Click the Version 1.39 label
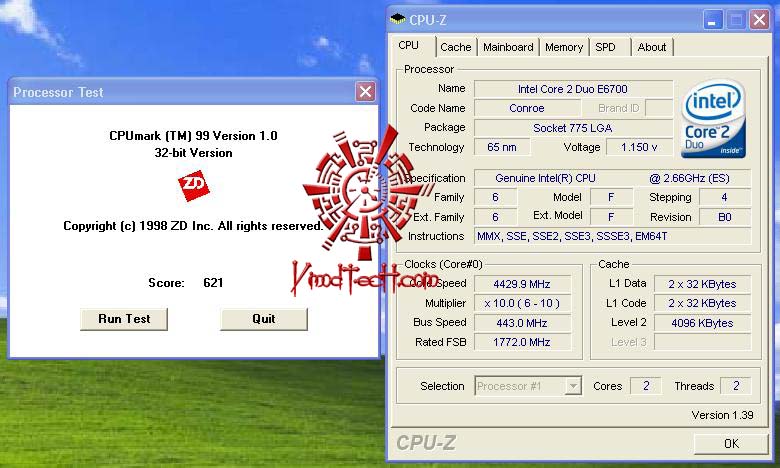780x468 pixels. pos(722,415)
